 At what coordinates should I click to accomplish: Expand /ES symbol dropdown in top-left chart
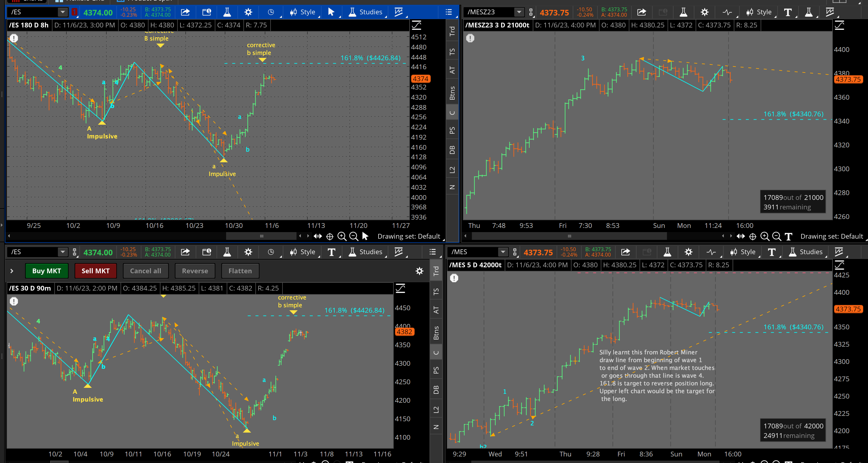pos(62,12)
